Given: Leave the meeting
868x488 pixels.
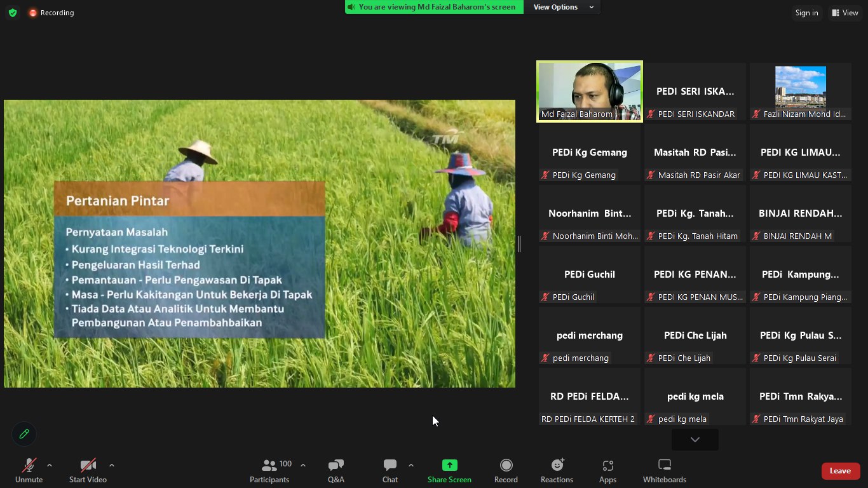Looking at the screenshot, I should click(840, 471).
